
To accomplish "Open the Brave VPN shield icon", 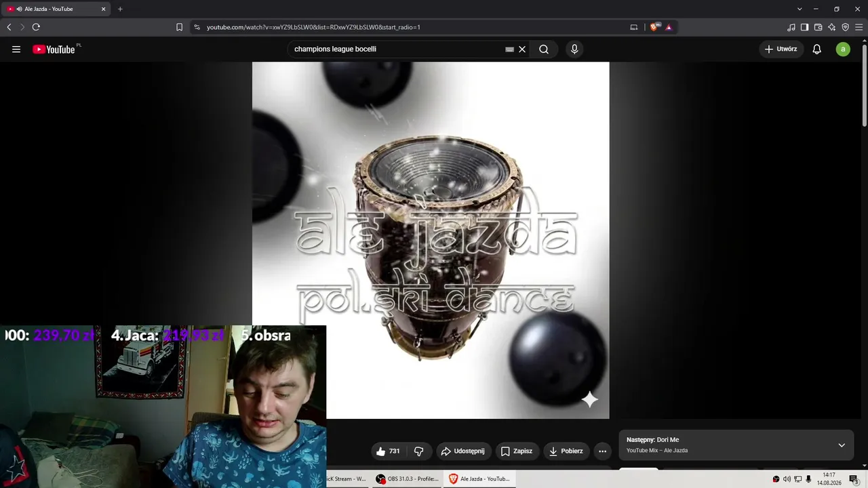I will tap(845, 27).
